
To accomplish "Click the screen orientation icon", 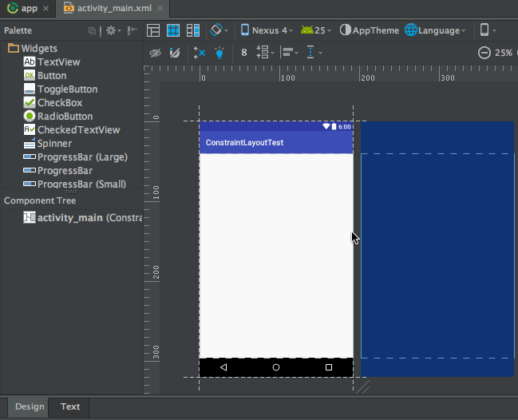I will [217, 30].
